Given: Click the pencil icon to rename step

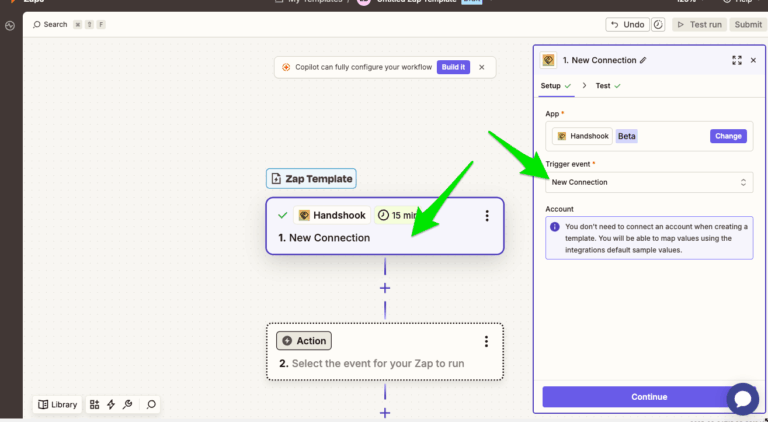Looking at the screenshot, I should (643, 60).
